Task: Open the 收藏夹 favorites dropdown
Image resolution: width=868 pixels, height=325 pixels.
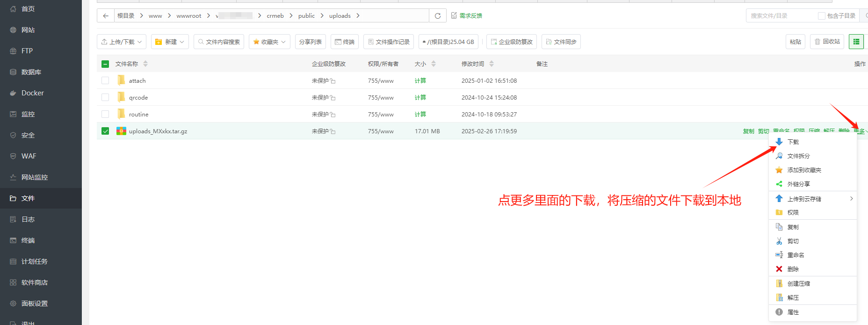Action: (269, 42)
